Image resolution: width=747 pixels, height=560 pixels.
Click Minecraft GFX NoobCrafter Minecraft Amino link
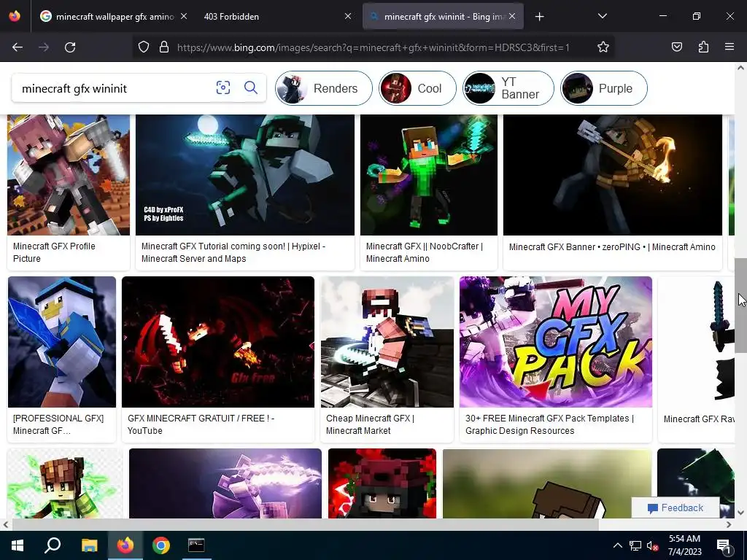click(425, 252)
